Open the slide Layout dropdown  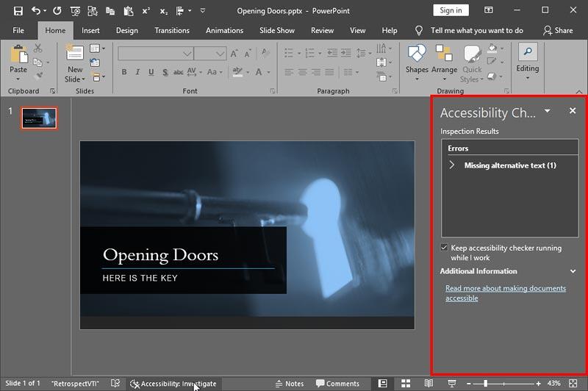[97, 49]
